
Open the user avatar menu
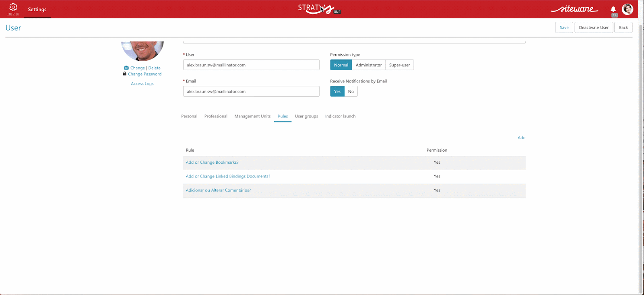pos(627,9)
